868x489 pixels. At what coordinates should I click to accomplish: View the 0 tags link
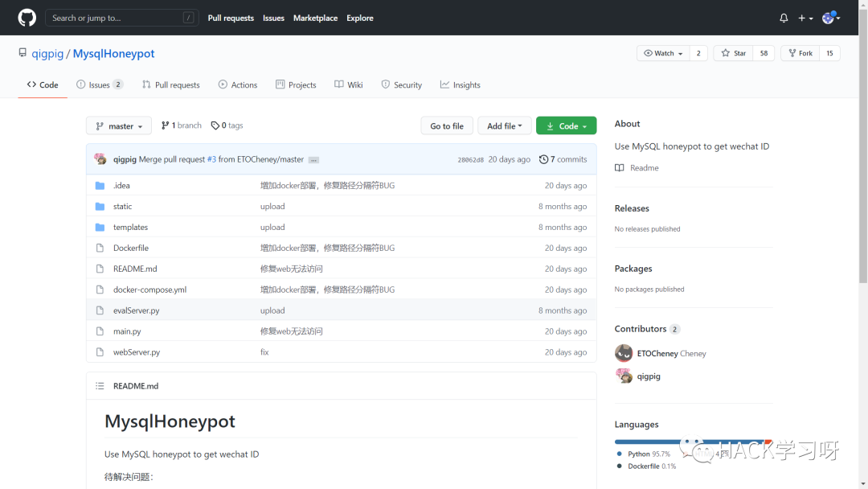tap(227, 125)
